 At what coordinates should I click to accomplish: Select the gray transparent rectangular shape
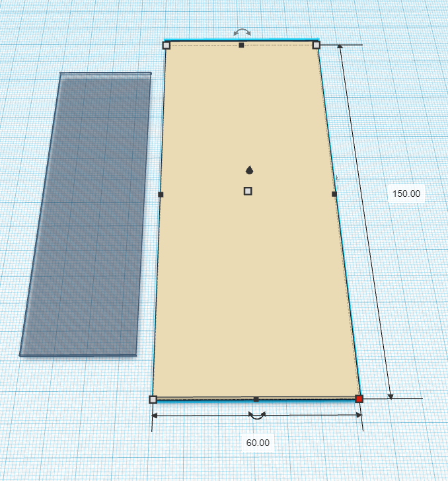[x=87, y=215]
